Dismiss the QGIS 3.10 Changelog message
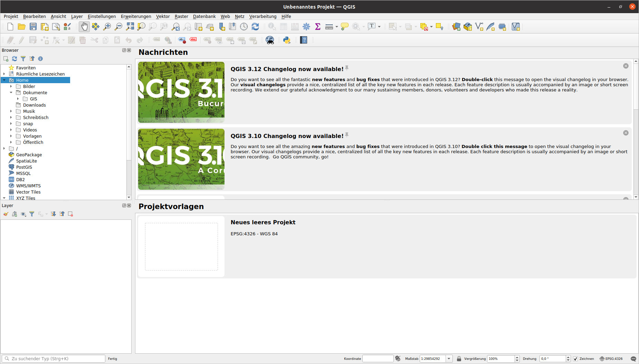 point(626,133)
